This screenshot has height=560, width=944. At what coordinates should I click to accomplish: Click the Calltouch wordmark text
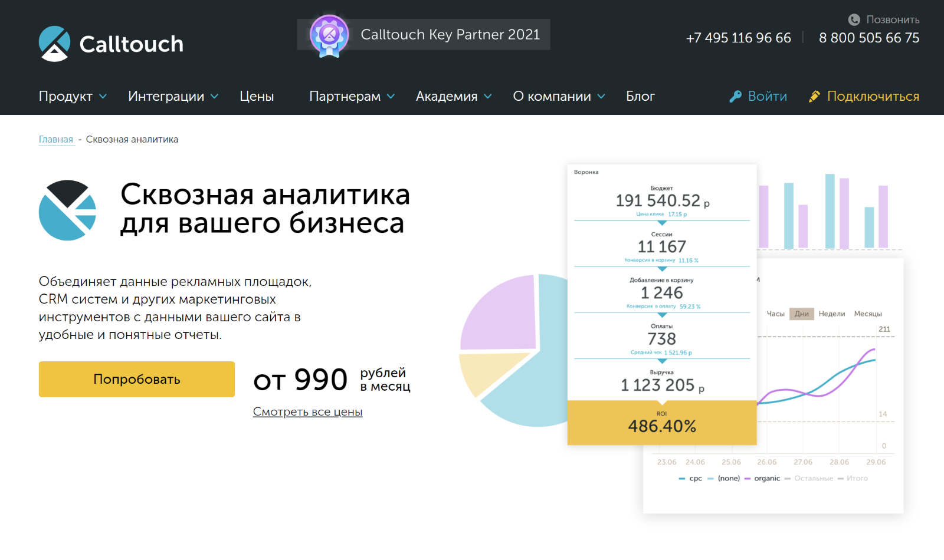point(132,44)
